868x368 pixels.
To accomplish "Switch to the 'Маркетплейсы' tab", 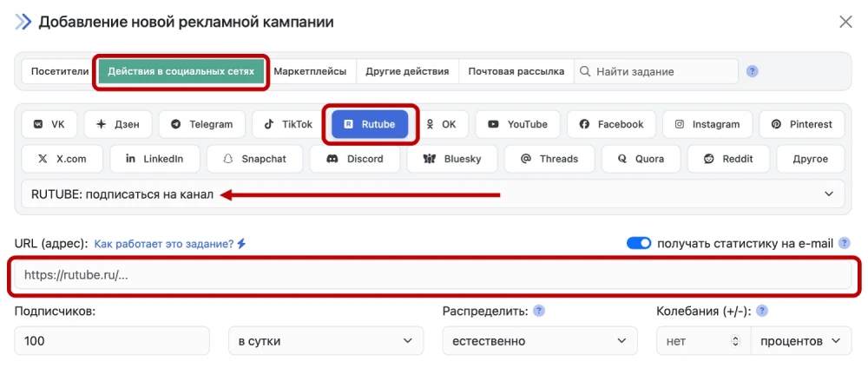I will 310,71.
